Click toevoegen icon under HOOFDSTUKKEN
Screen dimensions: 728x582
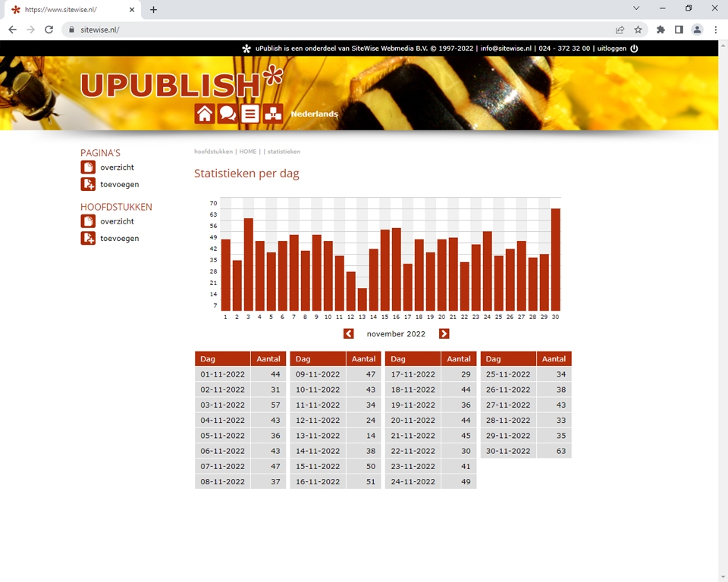pyautogui.click(x=88, y=238)
